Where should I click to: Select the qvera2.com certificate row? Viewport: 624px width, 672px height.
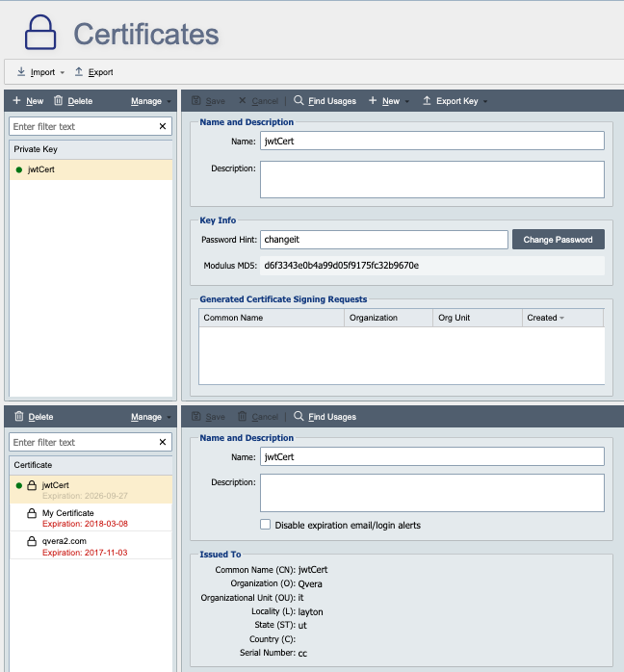(91, 546)
